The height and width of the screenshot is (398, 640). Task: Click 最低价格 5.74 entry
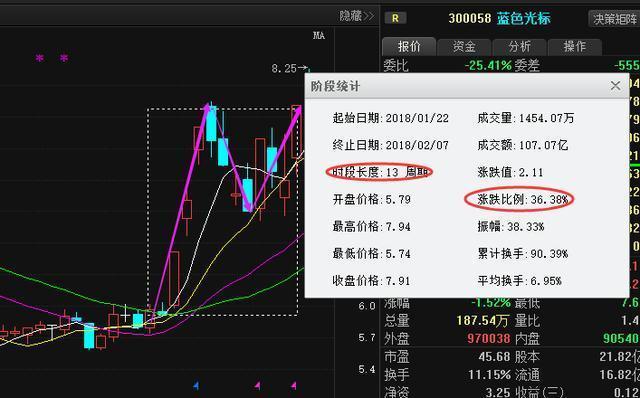[x=371, y=254]
